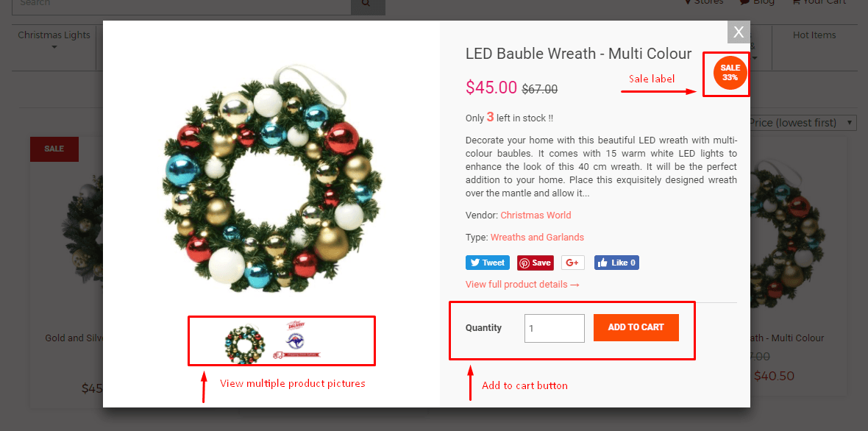Close the quick view popup with X
The height and width of the screenshot is (431, 868).
tap(739, 32)
